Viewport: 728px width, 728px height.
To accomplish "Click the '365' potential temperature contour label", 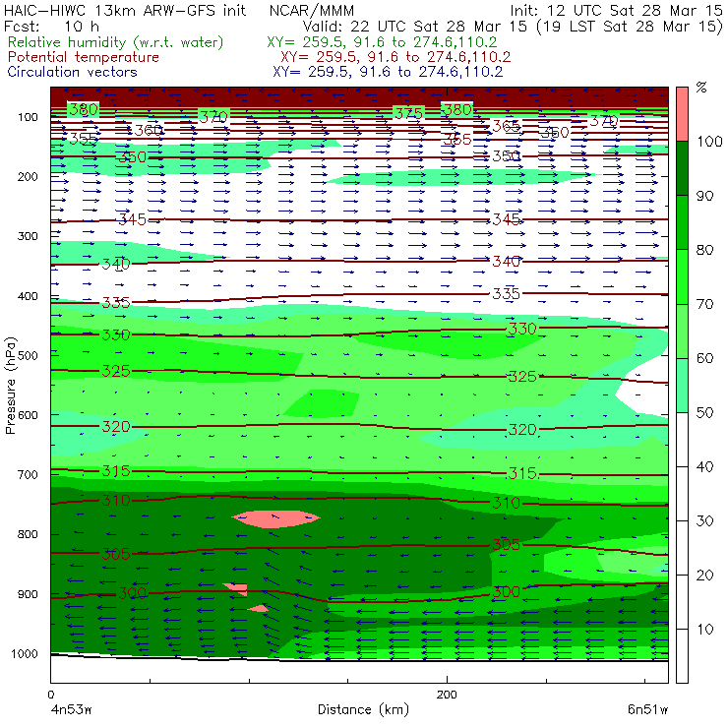I will pos(506,126).
